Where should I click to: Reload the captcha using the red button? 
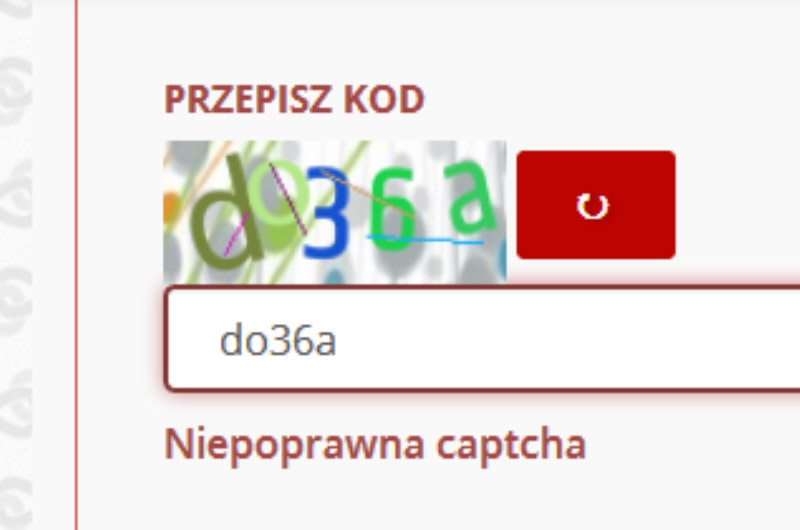click(596, 205)
